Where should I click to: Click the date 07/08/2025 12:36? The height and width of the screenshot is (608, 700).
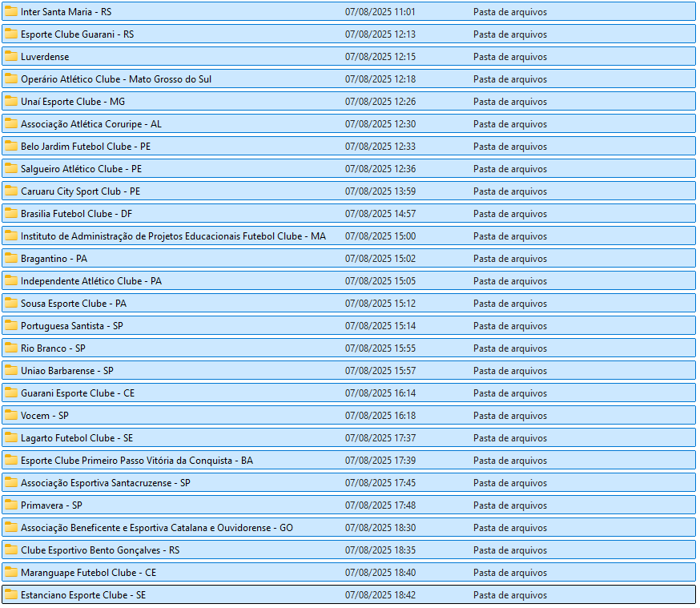[380, 169]
